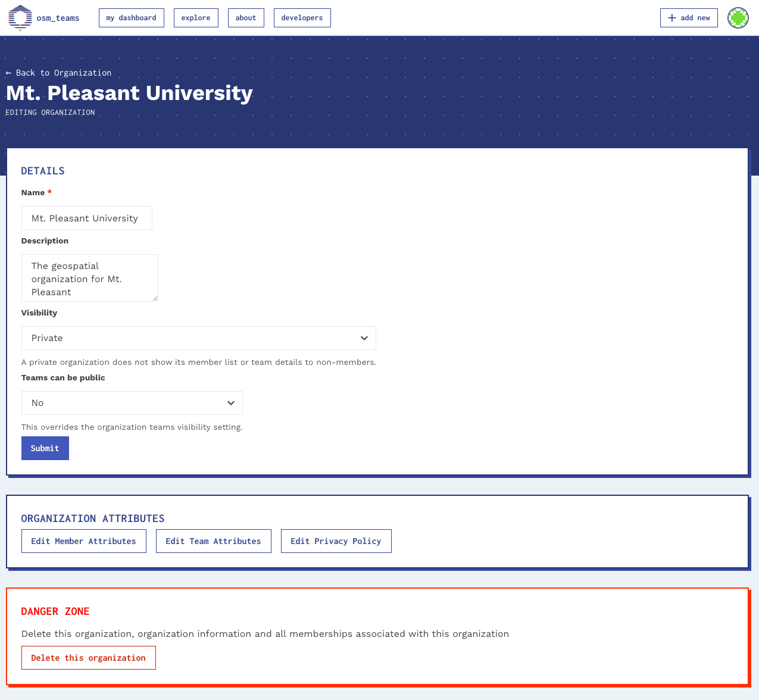Open the developers page
Image resolution: width=759 pixels, height=700 pixels.
[302, 18]
